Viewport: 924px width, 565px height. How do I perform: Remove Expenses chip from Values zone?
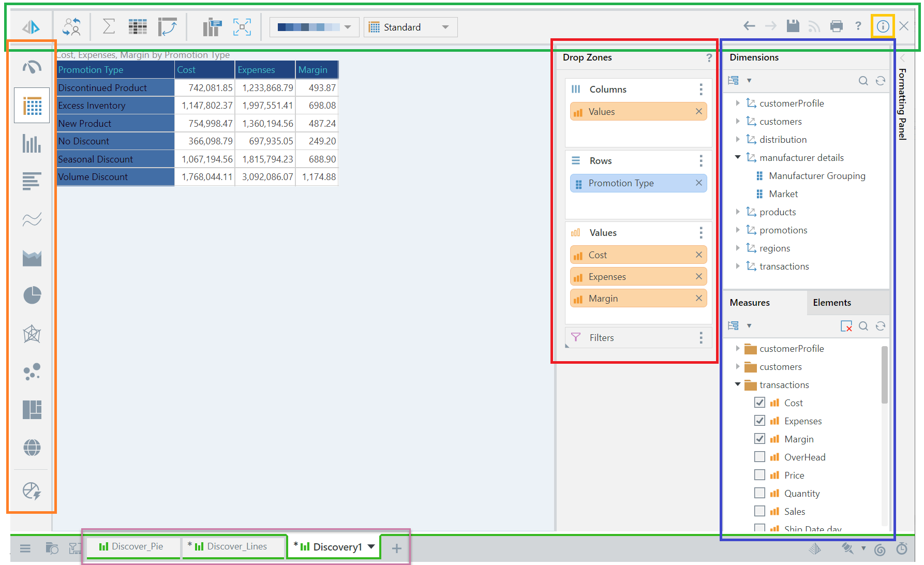pyautogui.click(x=698, y=276)
